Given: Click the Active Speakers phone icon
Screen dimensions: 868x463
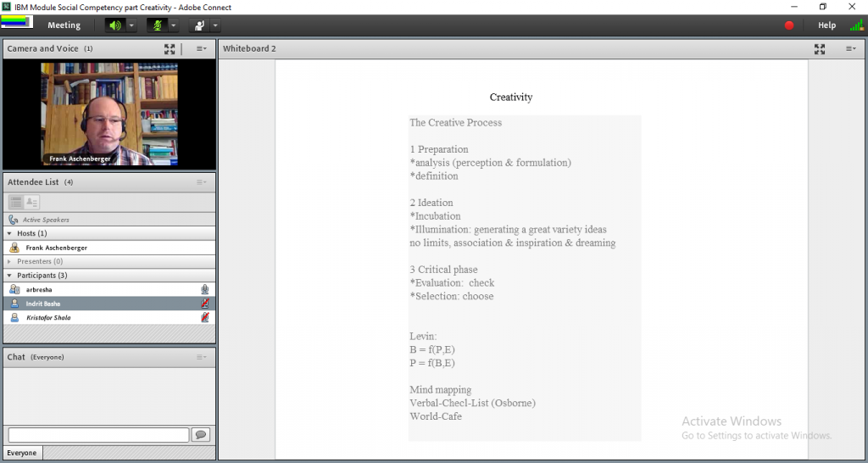Looking at the screenshot, I should pyautogui.click(x=14, y=220).
